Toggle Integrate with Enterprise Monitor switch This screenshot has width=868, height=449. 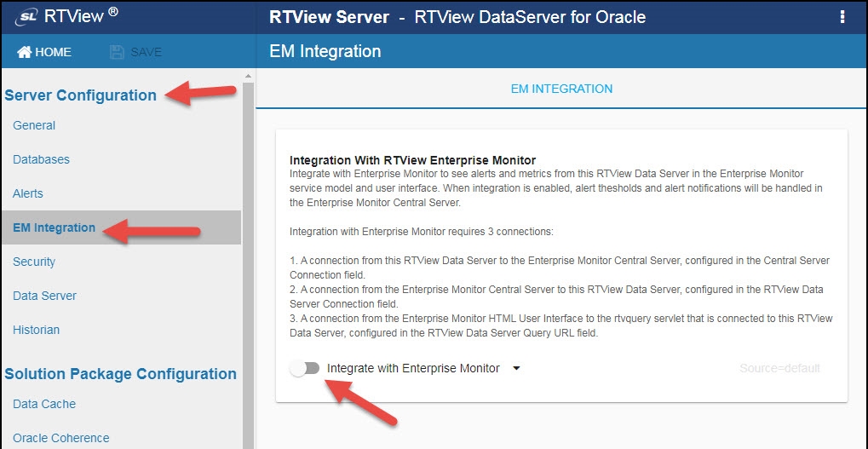pyautogui.click(x=305, y=368)
